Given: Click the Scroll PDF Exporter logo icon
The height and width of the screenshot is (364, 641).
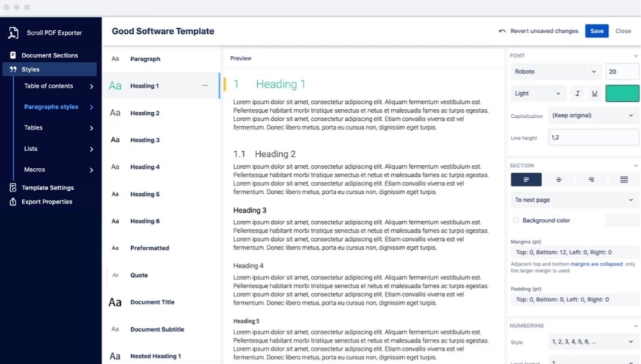Looking at the screenshot, I should [x=13, y=32].
